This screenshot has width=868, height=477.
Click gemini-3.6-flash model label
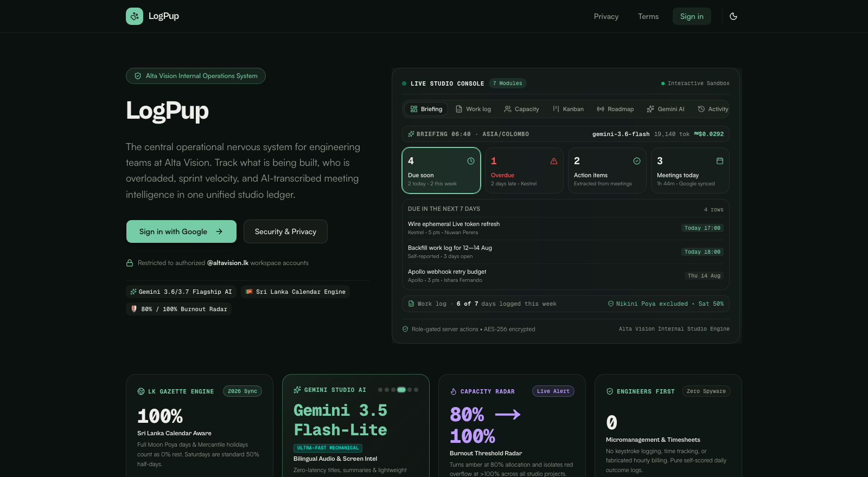click(621, 134)
